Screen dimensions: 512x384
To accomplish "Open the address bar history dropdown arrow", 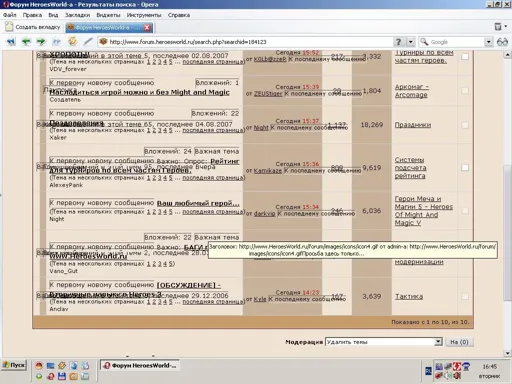I will pos(410,42).
